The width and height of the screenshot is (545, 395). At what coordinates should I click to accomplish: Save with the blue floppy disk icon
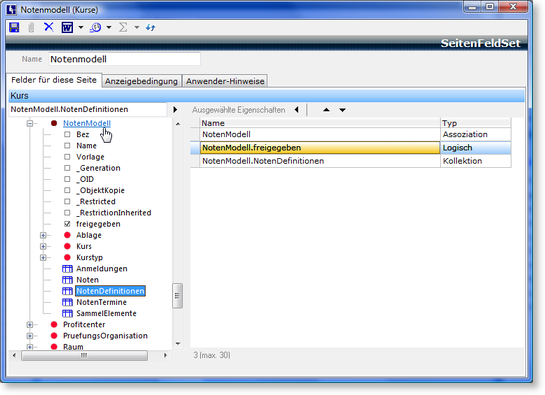(x=14, y=27)
